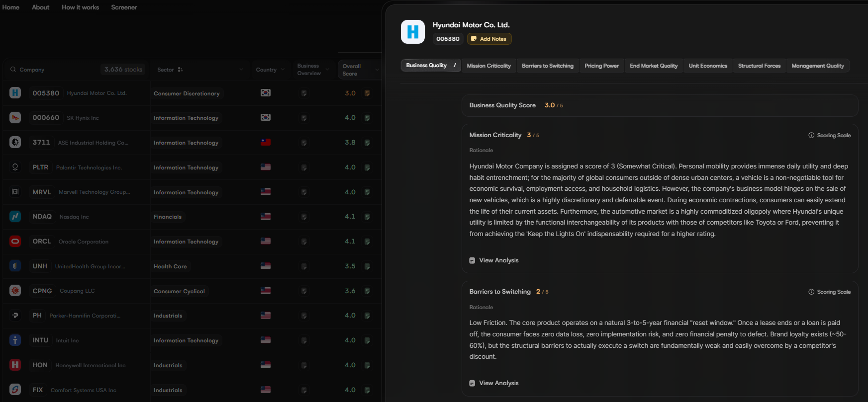The height and width of the screenshot is (402, 868).
Task: Click the Parker-Hannifin company name
Action: (85, 316)
